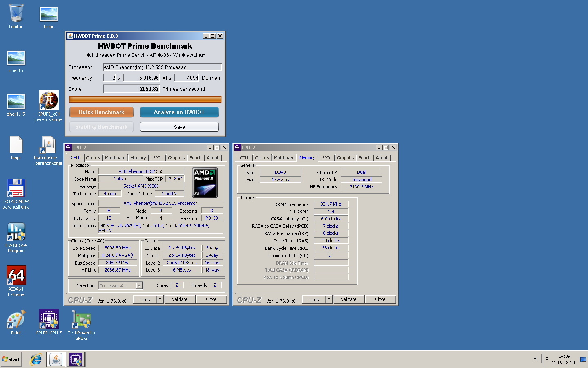Image resolution: width=588 pixels, height=368 pixels.
Task: Expand Tools dropdown arrow in left CPU-Z window
Action: tap(160, 299)
